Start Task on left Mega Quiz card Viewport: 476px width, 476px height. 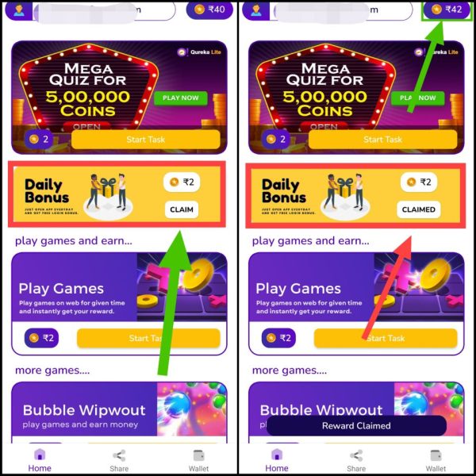[146, 140]
